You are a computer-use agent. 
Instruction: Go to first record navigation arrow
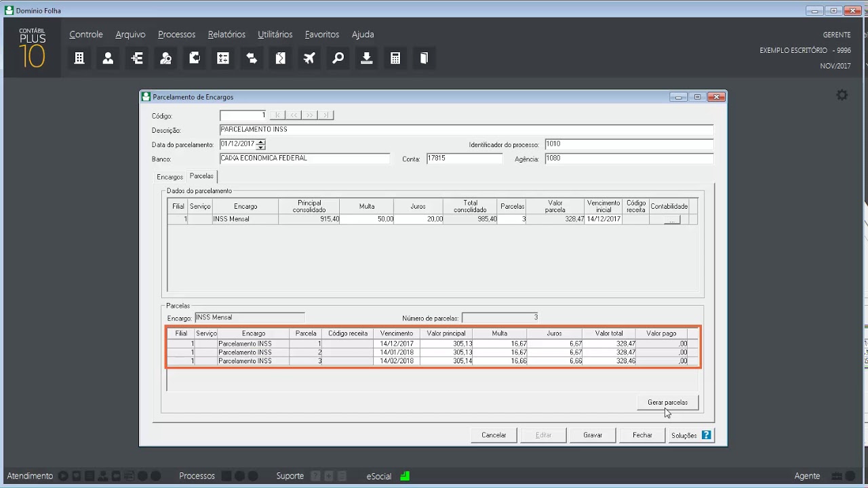coord(278,115)
